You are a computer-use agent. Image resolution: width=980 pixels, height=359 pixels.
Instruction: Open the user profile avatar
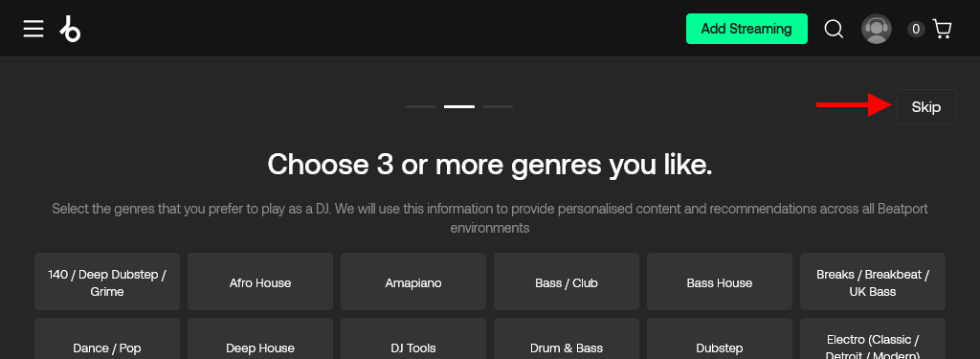pos(877,29)
